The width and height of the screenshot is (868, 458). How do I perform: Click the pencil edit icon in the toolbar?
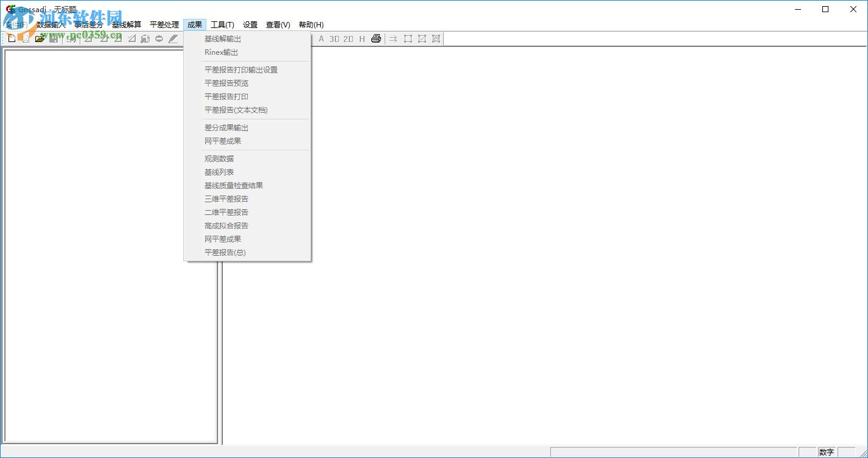[173, 39]
